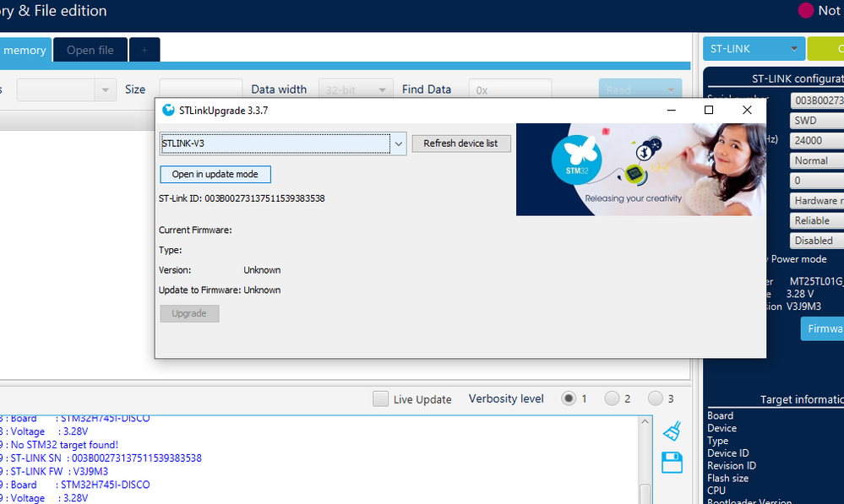Click the Unknown value beside Update to Firmware
The width and height of the screenshot is (844, 504).
tap(262, 290)
